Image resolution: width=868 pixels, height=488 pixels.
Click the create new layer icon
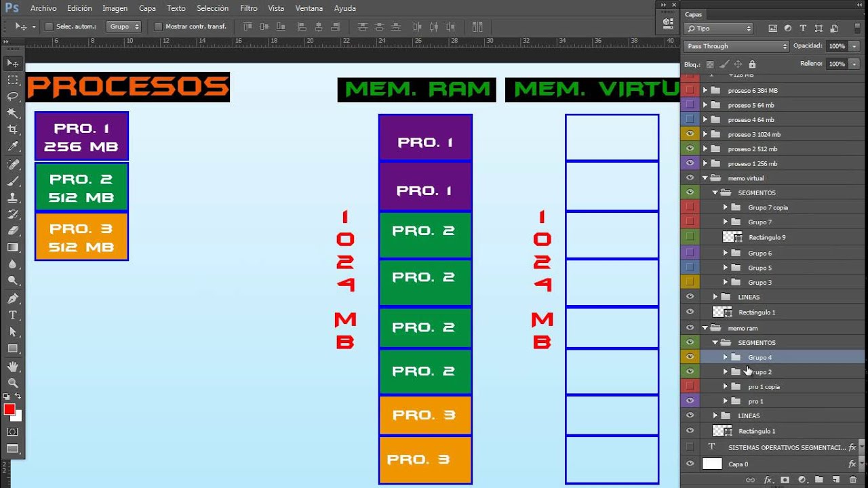835,480
